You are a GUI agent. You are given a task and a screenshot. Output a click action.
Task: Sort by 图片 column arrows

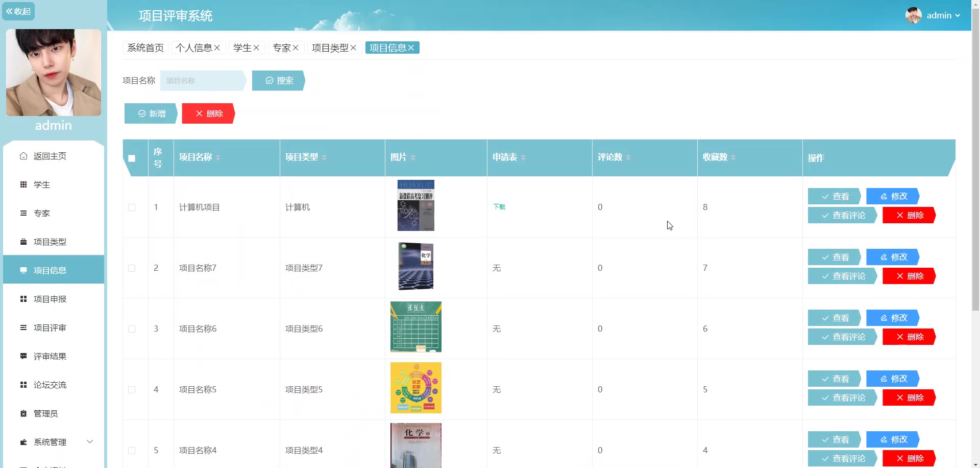point(413,157)
